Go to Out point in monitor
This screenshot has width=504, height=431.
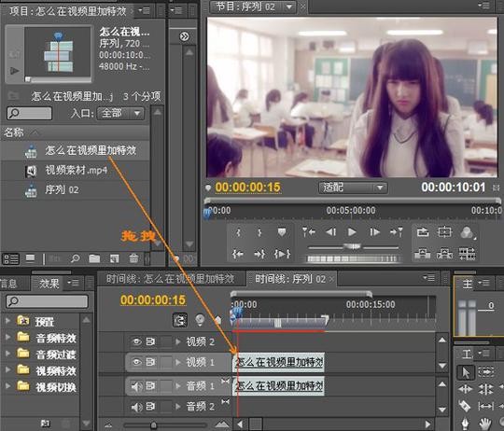click(x=259, y=255)
